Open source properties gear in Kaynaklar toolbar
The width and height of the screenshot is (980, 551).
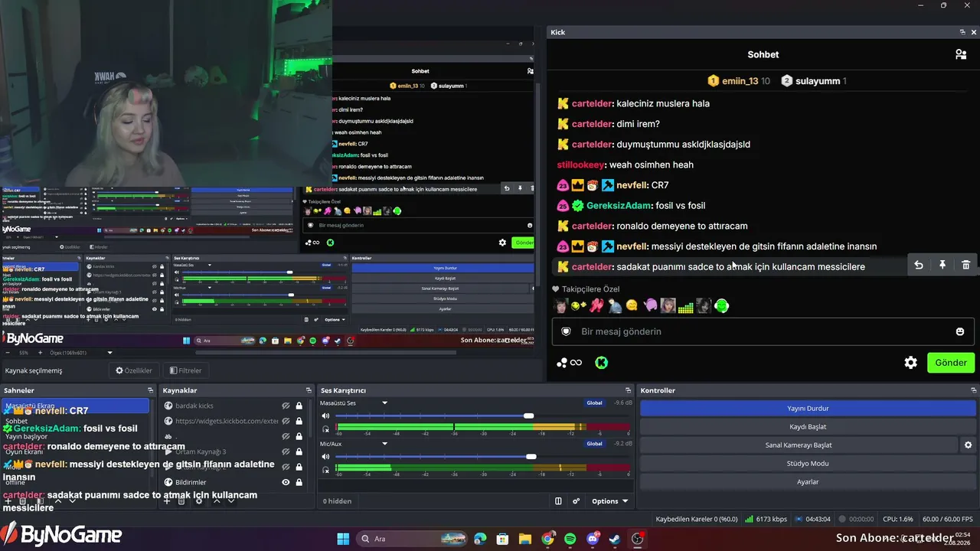pos(199,501)
